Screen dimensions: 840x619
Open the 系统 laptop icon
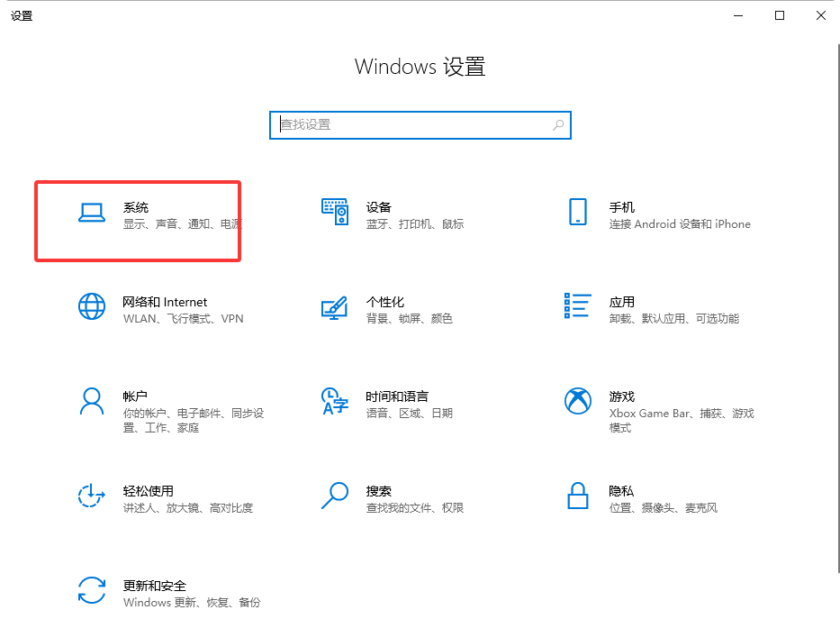coord(92,213)
